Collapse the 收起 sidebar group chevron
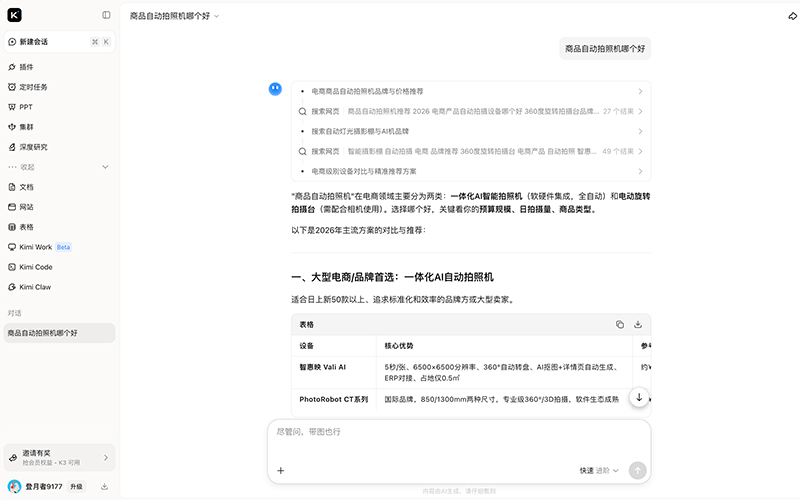Image resolution: width=800 pixels, height=500 pixels. 105,167
